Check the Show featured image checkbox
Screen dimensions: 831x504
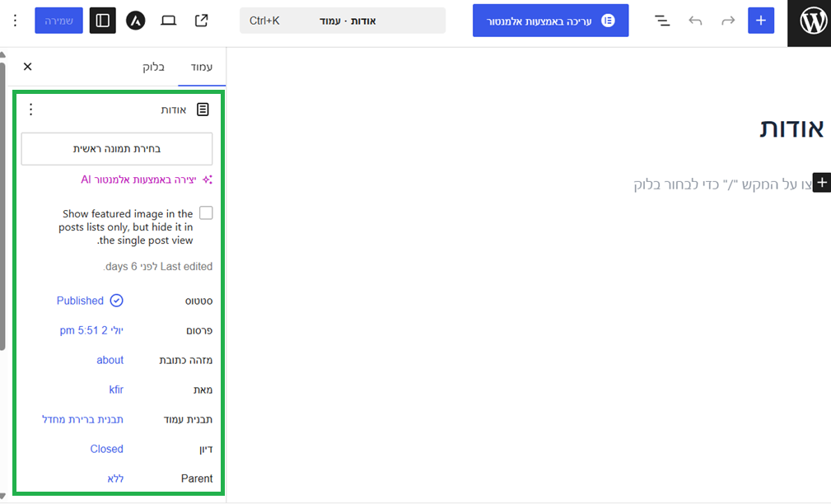click(x=206, y=213)
